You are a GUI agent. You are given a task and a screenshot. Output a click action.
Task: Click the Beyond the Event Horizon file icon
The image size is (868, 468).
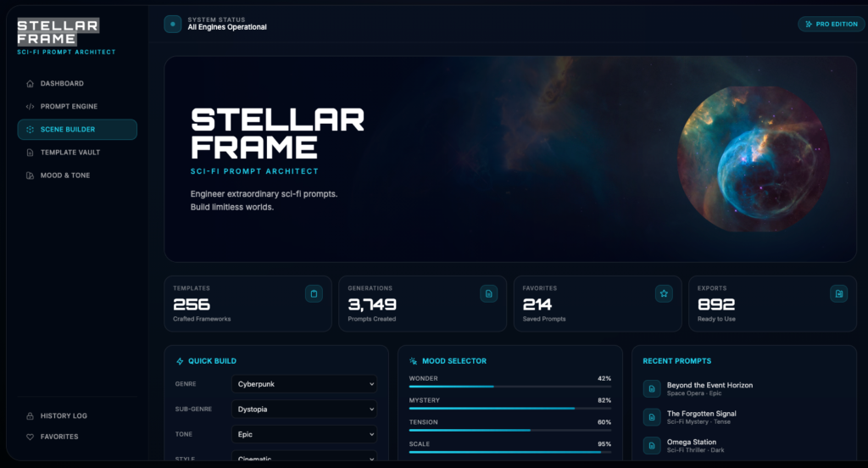652,389
